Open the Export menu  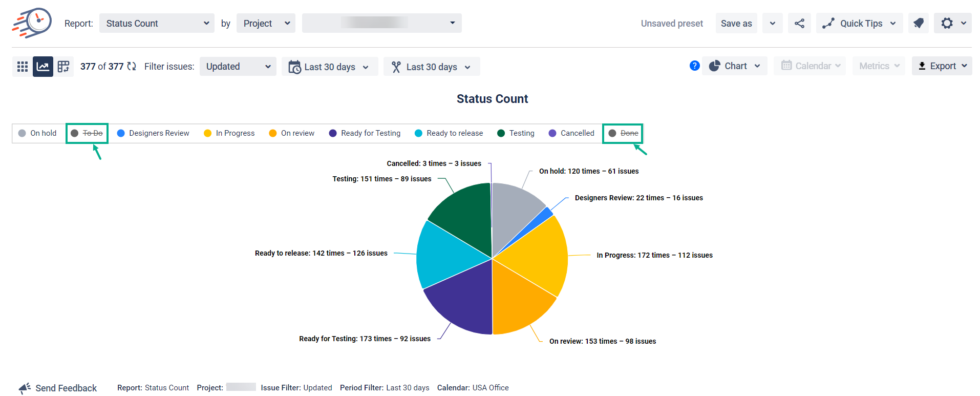942,66
